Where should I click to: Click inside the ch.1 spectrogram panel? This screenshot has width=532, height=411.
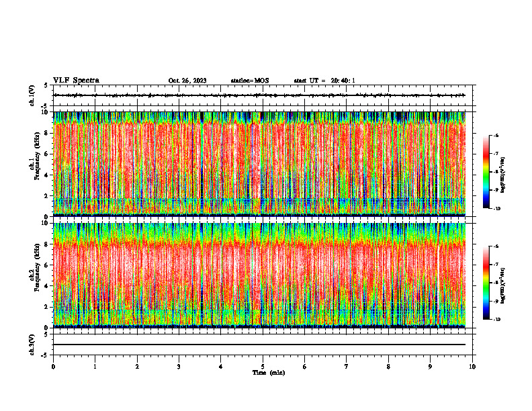tap(259, 164)
